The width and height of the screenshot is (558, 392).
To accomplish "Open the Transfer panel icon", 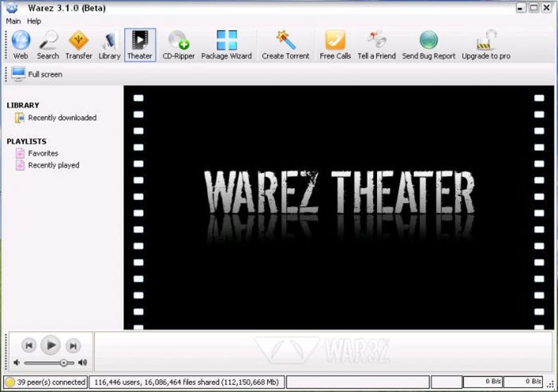I will (x=79, y=45).
